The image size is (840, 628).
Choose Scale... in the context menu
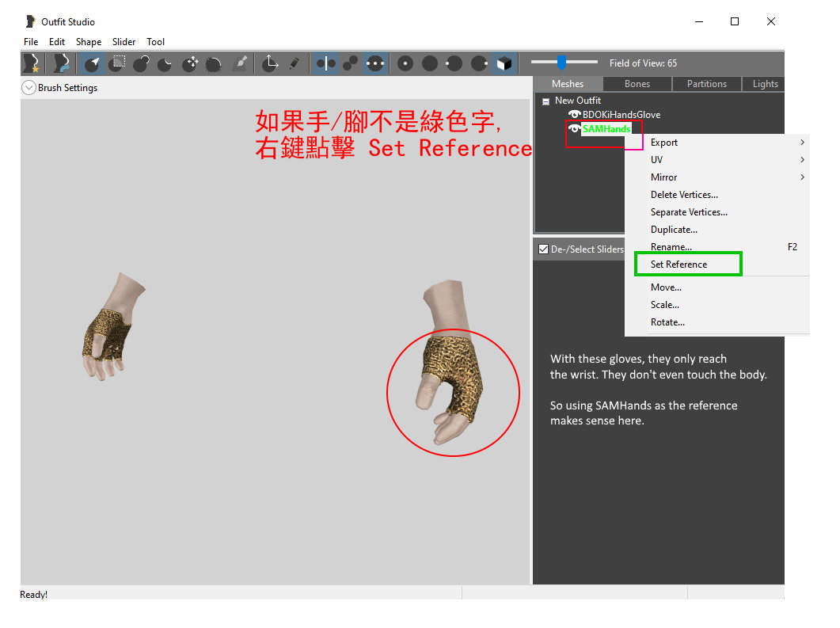(717, 305)
